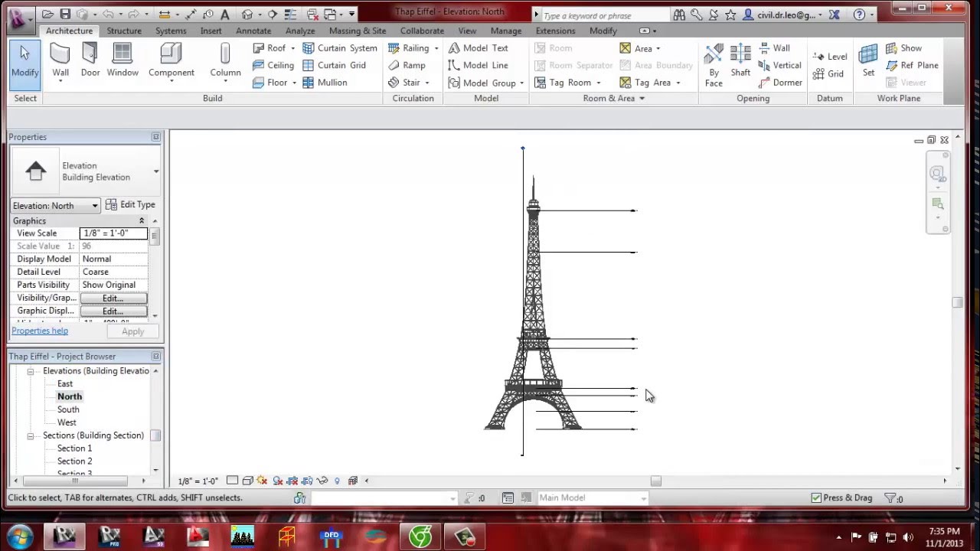Activate the Component tool
Screen dimensions: 980x551
point(171,61)
